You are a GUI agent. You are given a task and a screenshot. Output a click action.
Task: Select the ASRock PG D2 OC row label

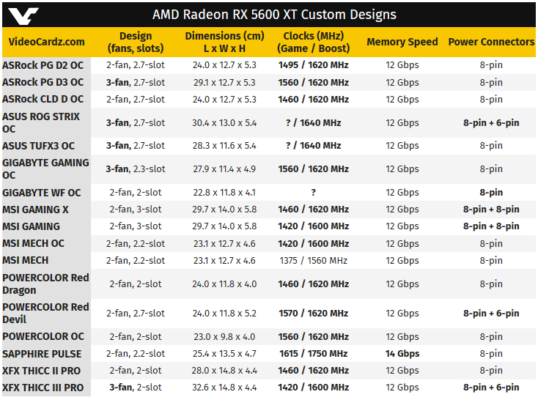point(43,65)
